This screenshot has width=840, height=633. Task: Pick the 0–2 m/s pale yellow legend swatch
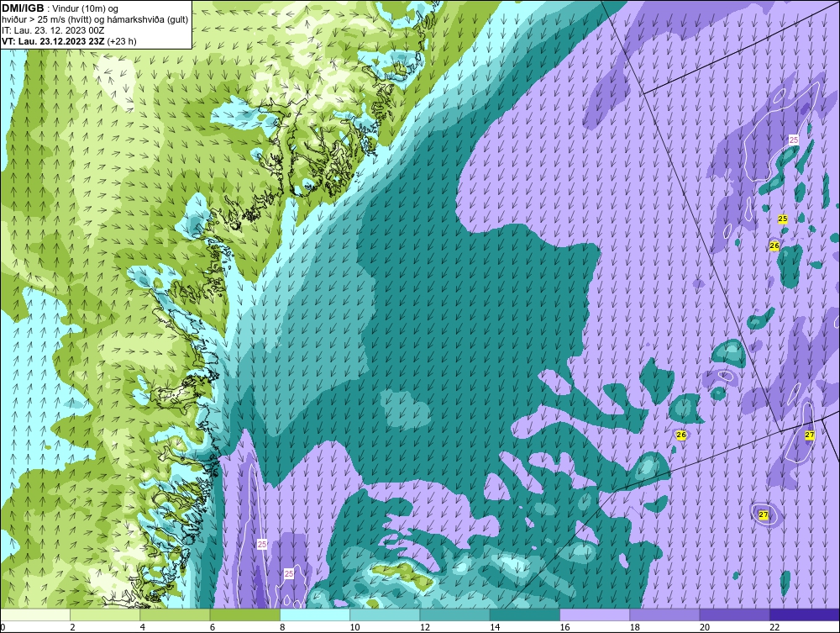[35, 615]
